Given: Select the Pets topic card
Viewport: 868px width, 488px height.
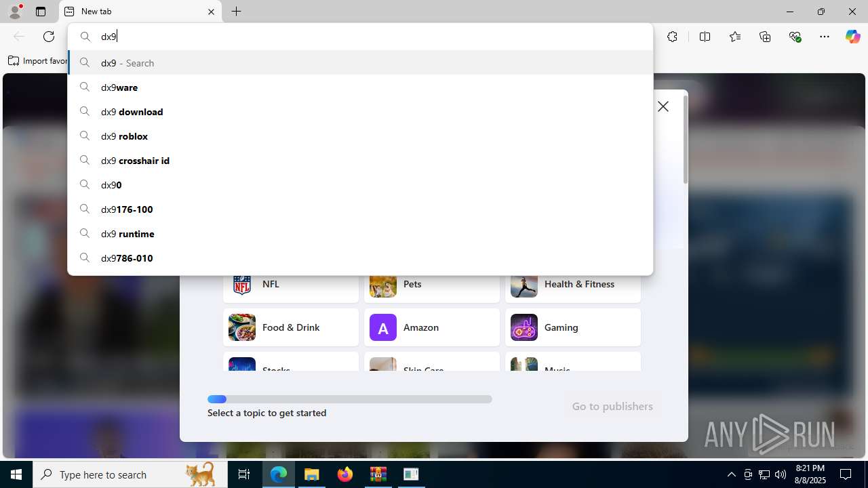Looking at the screenshot, I should coord(432,289).
